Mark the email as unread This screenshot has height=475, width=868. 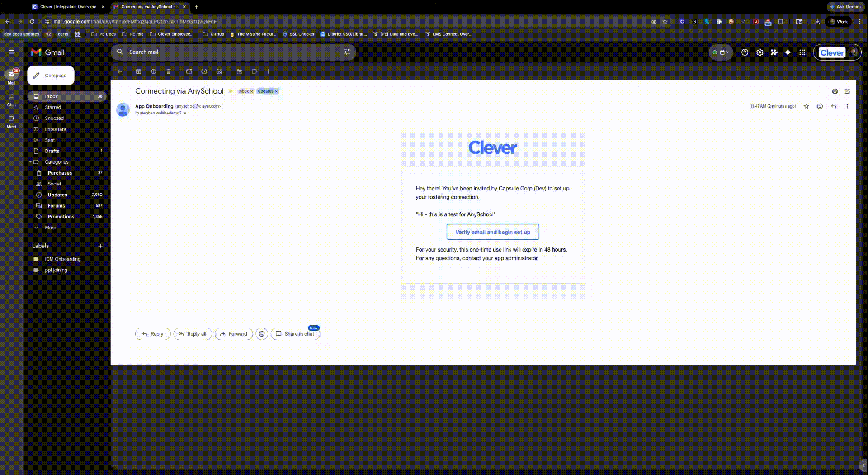tap(189, 71)
